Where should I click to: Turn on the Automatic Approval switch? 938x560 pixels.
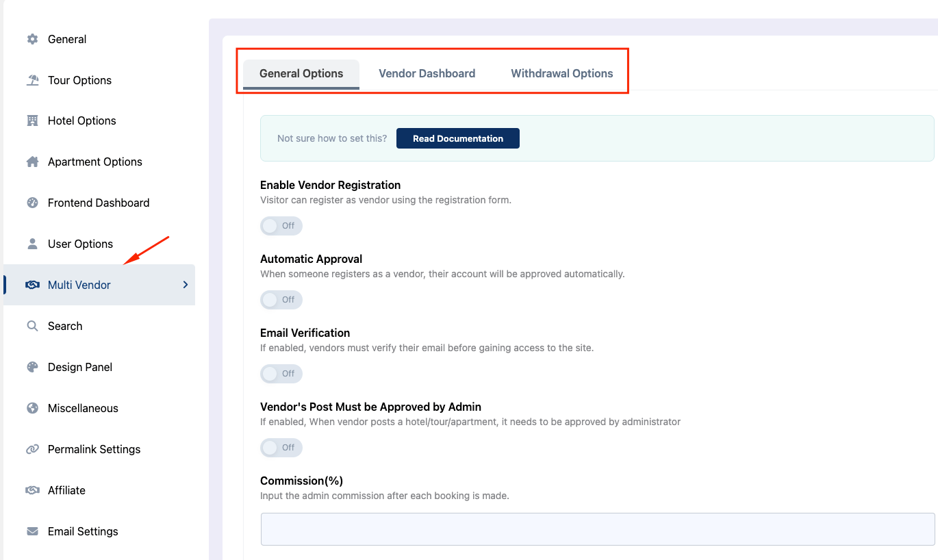tap(281, 300)
